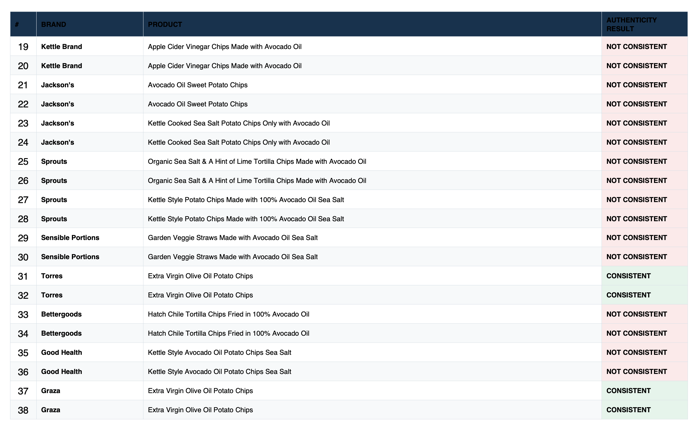This screenshot has width=700, height=429.
Task: Click CONSISTENT result in row 37
Action: pyautogui.click(x=628, y=391)
